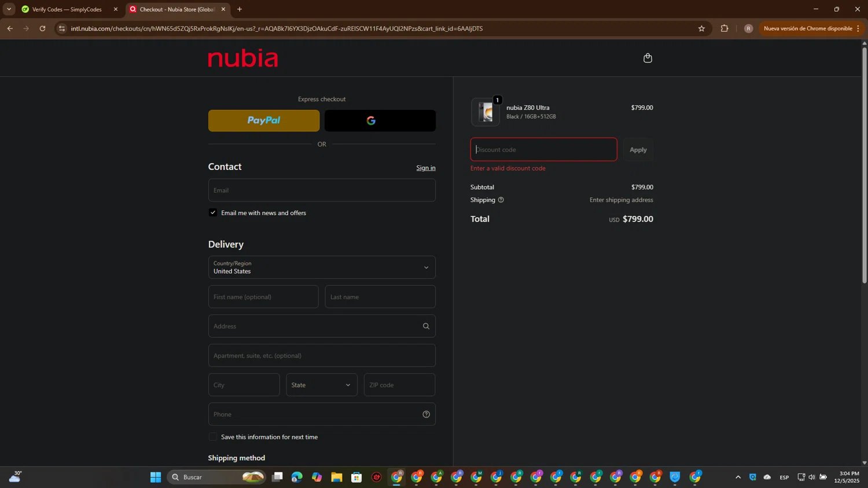Click the nubia logo
Screen dimensions: 868x488
tap(243, 58)
